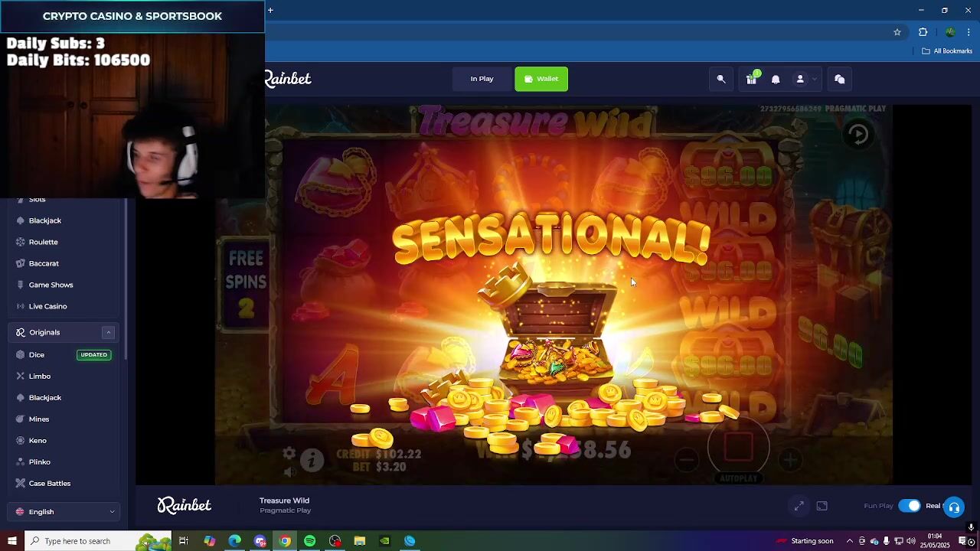Open the All Bookmarks folder
This screenshot has width=980, height=551.
click(947, 51)
